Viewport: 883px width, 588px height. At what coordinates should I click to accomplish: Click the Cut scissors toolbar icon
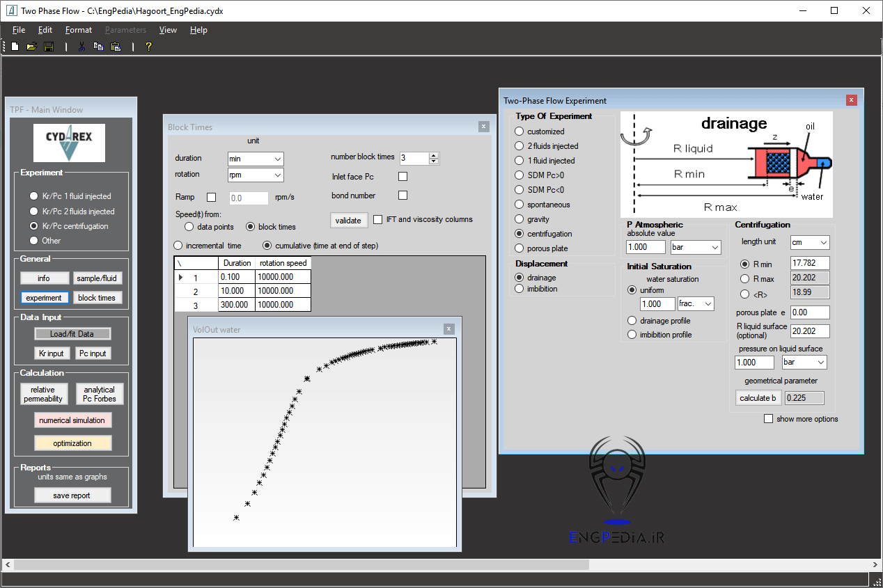tap(81, 47)
